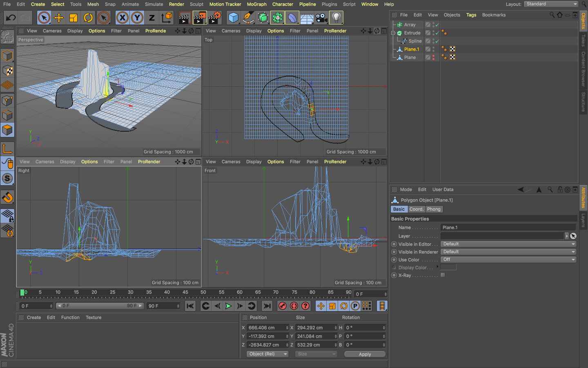Switch to the Coord. tab

pos(416,209)
